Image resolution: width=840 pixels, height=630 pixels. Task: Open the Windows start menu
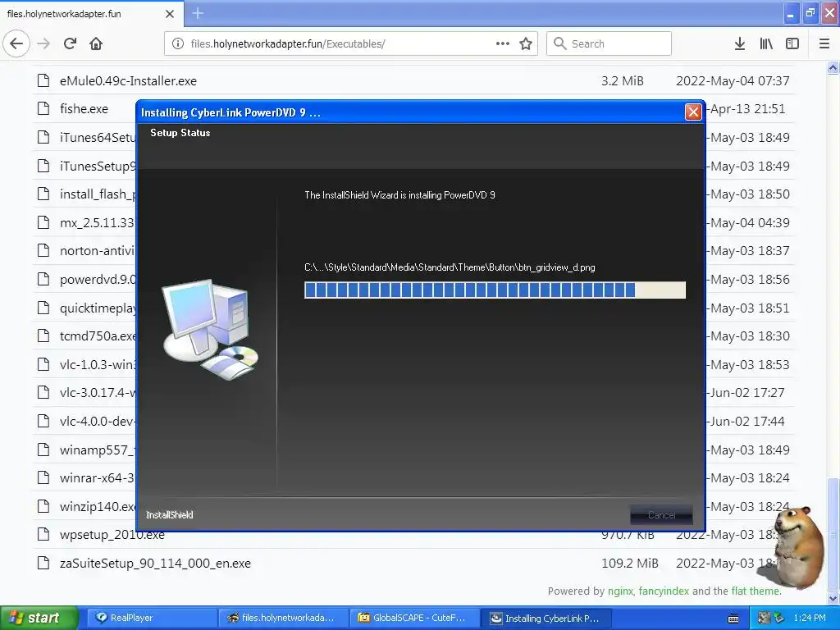tap(39, 618)
